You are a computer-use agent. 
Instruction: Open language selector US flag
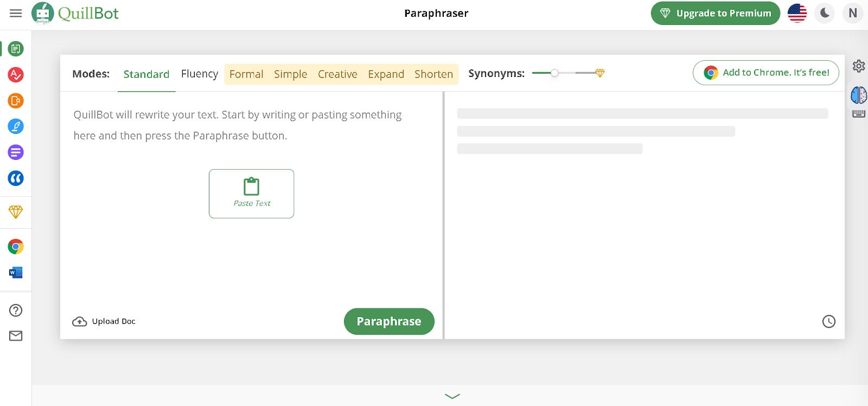(x=797, y=13)
